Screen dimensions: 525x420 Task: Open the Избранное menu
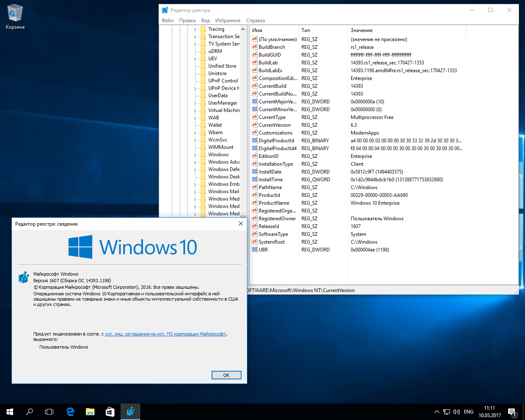pyautogui.click(x=228, y=21)
